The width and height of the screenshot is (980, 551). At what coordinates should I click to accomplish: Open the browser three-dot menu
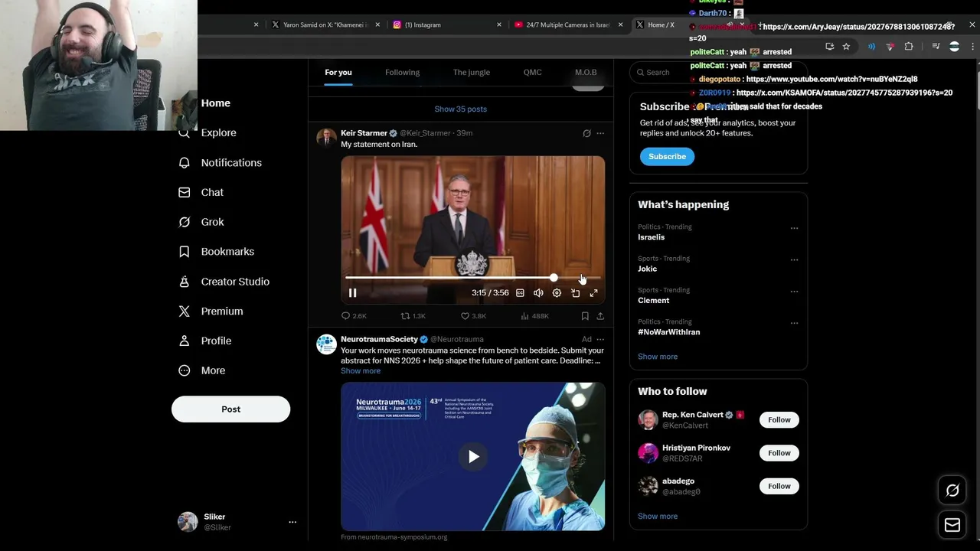point(973,47)
